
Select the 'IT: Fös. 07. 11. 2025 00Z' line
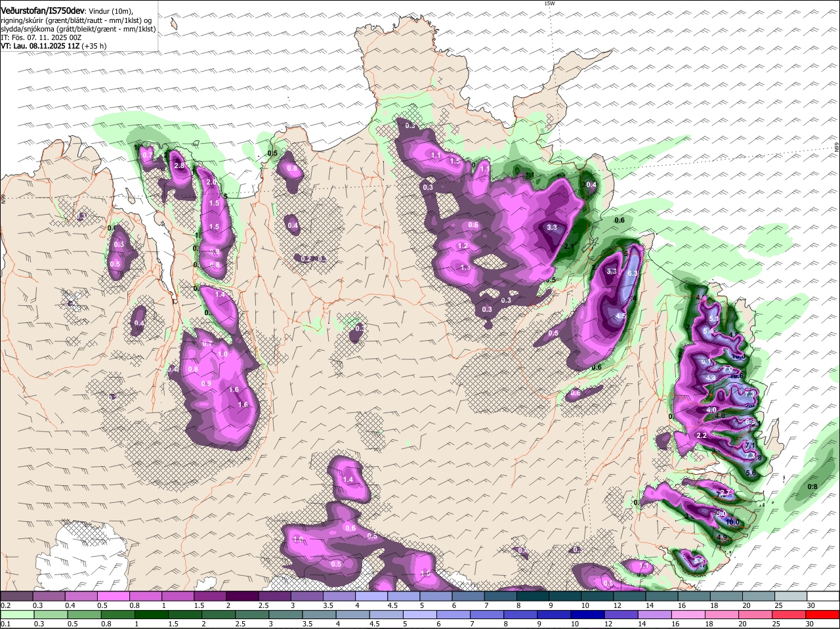point(41,37)
